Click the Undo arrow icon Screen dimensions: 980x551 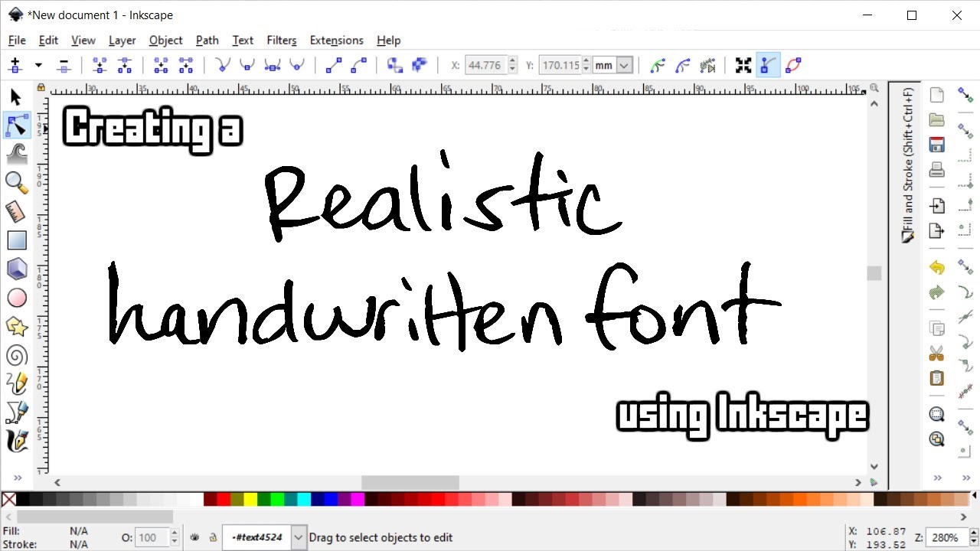tap(936, 268)
